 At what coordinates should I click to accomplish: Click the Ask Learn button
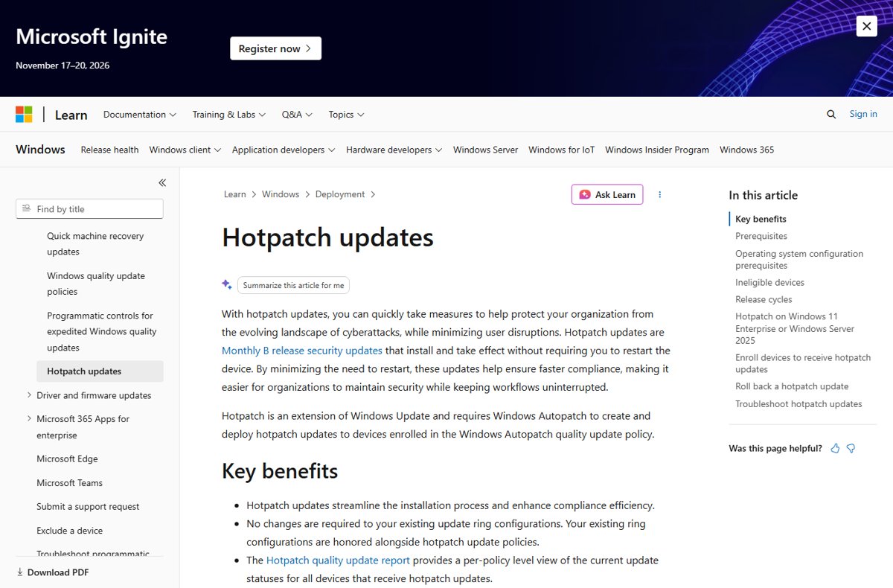(607, 194)
